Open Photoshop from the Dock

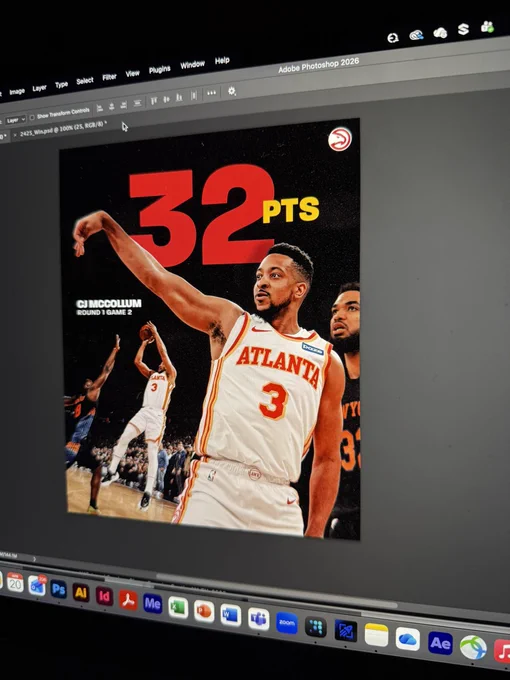pyautogui.click(x=59, y=589)
